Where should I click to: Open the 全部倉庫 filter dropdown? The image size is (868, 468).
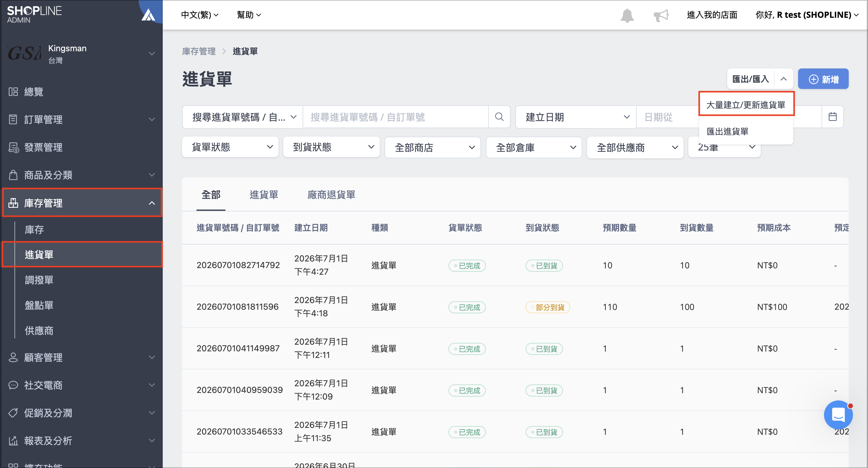tap(534, 147)
